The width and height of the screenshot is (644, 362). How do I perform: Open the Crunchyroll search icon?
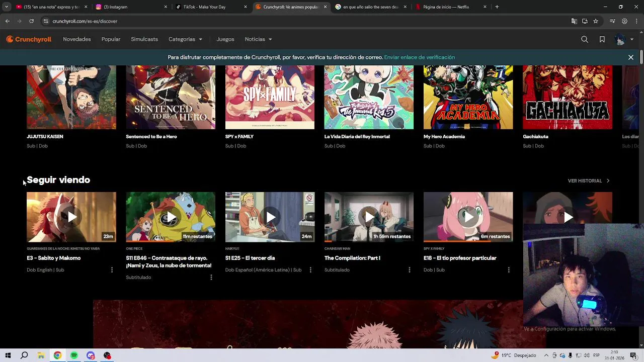click(x=585, y=39)
